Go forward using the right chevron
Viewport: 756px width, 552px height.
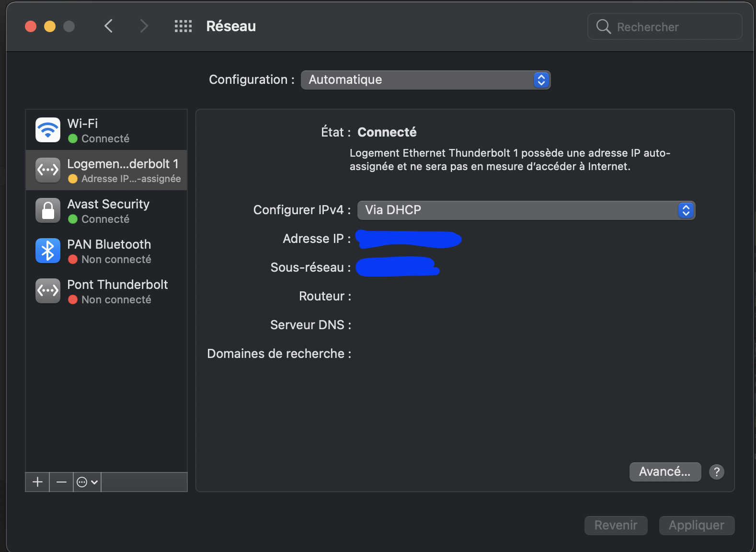pos(144,26)
